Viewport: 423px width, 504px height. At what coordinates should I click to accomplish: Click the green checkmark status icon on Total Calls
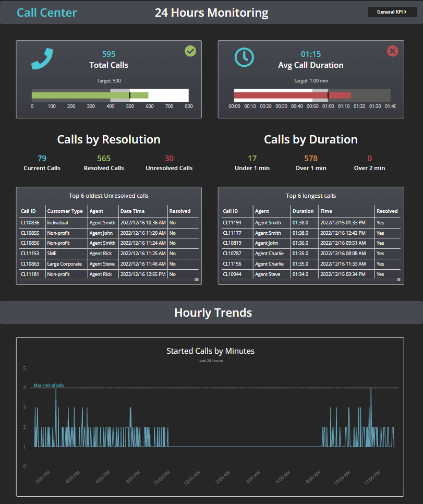(x=190, y=51)
